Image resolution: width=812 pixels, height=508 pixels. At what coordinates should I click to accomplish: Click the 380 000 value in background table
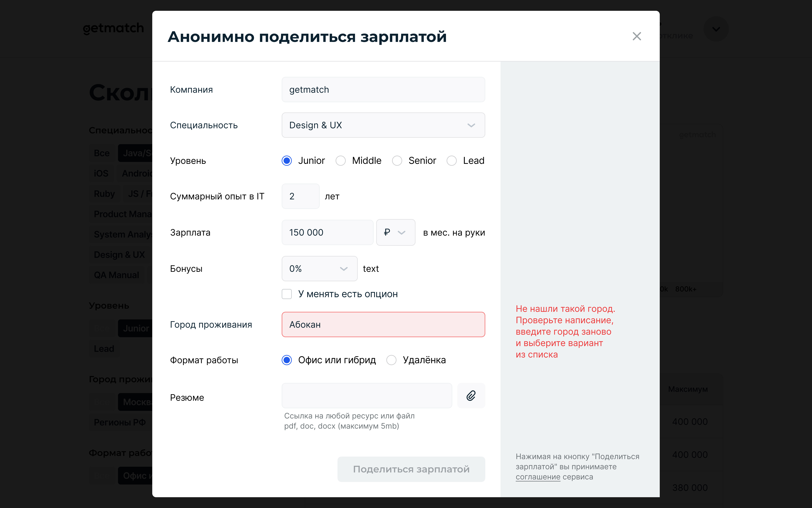click(x=690, y=488)
